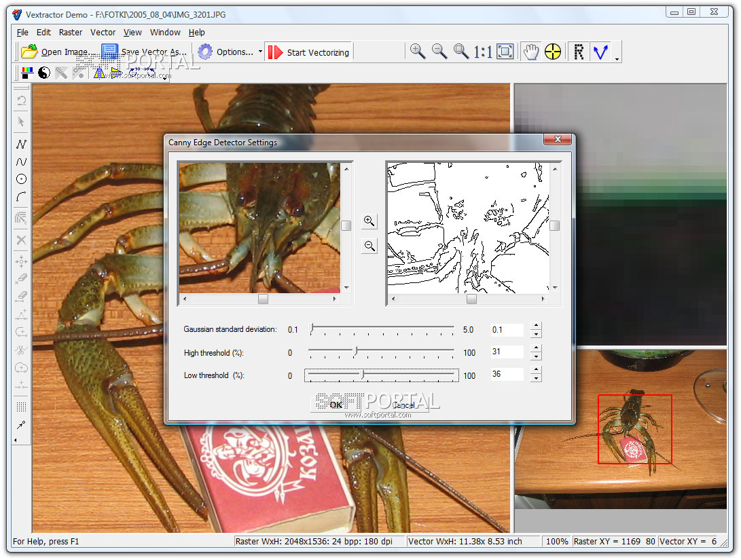Decrease the Low threshold spinner value

[537, 378]
